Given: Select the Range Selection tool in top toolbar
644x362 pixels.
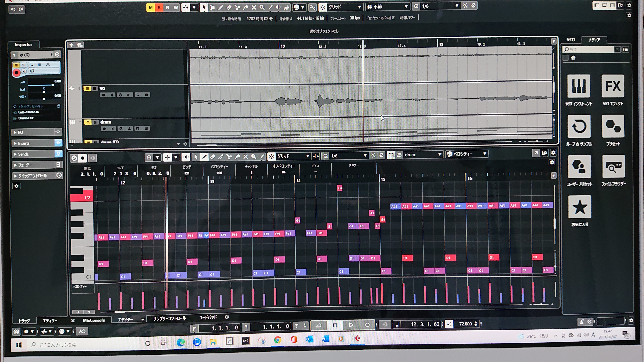Looking at the screenshot, I should (212, 7).
